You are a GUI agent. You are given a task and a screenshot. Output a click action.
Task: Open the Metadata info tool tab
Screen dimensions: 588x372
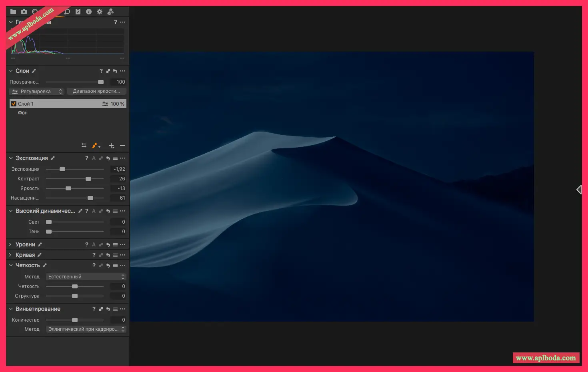[89, 12]
